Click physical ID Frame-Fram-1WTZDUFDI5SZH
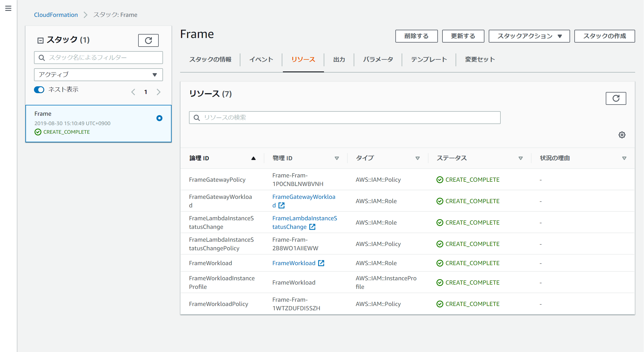Viewport: 644px width, 352px height. point(296,304)
